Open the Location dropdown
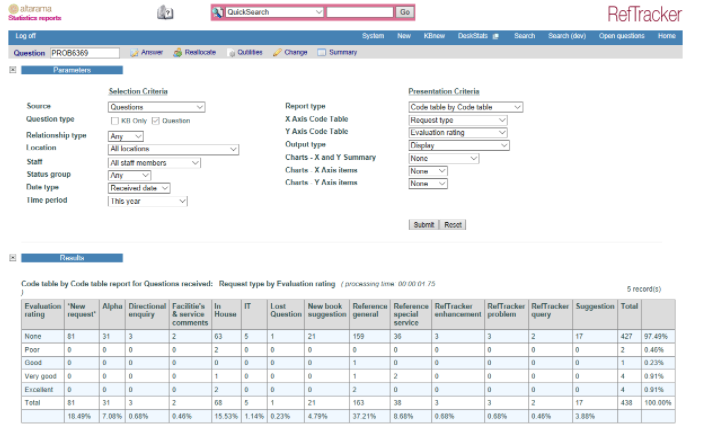Image resolution: width=704 pixels, height=441 pixels. 172,149
